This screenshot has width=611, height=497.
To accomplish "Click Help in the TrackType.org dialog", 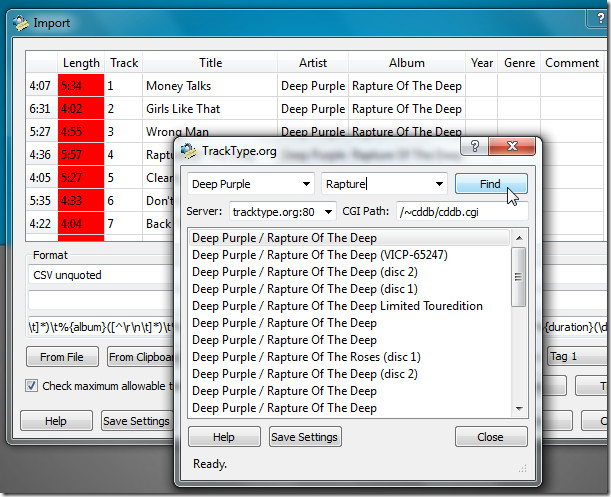I will tap(224, 437).
